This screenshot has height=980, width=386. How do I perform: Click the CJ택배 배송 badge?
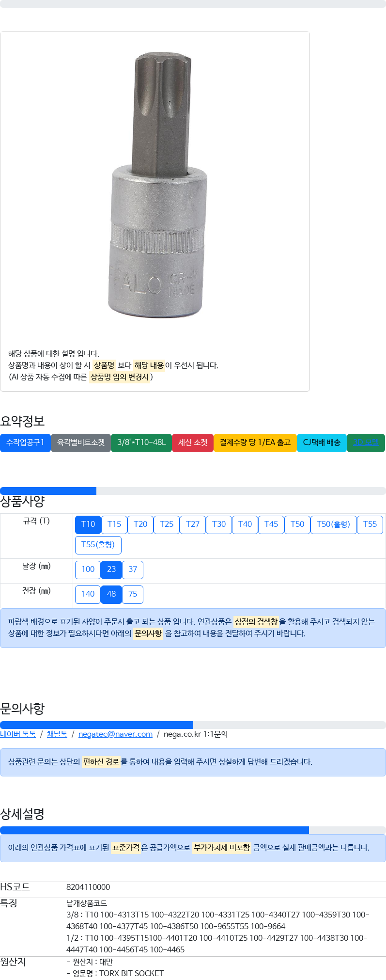click(x=322, y=443)
